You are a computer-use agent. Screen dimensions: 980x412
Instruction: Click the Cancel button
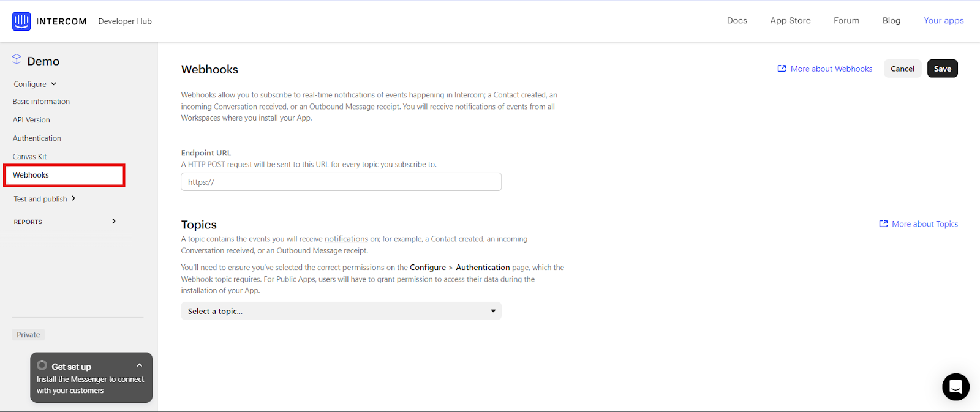click(902, 69)
